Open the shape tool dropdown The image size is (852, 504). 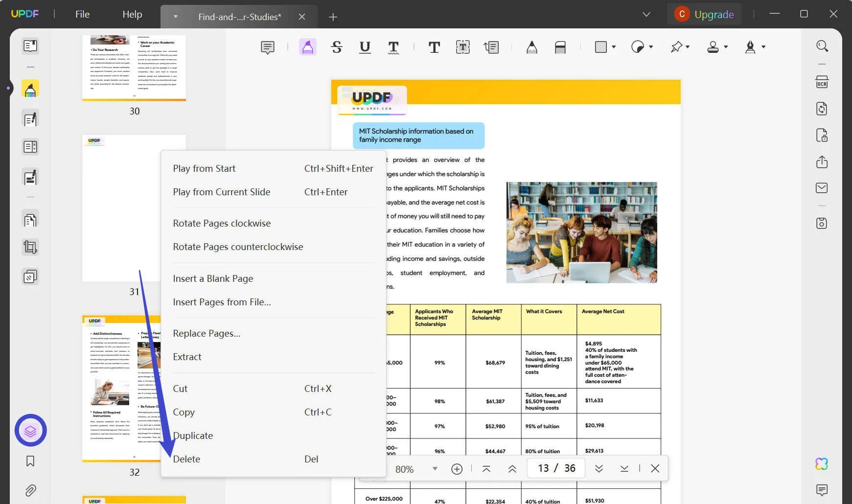pos(613,47)
